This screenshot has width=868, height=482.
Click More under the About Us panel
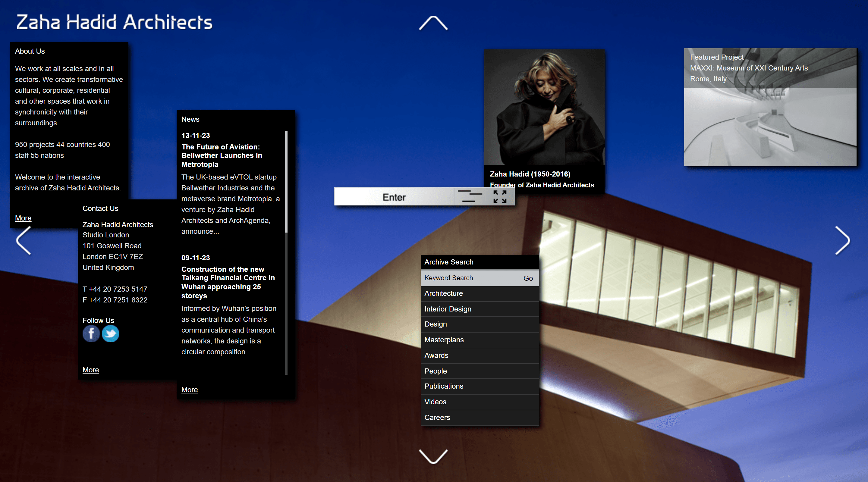(23, 218)
